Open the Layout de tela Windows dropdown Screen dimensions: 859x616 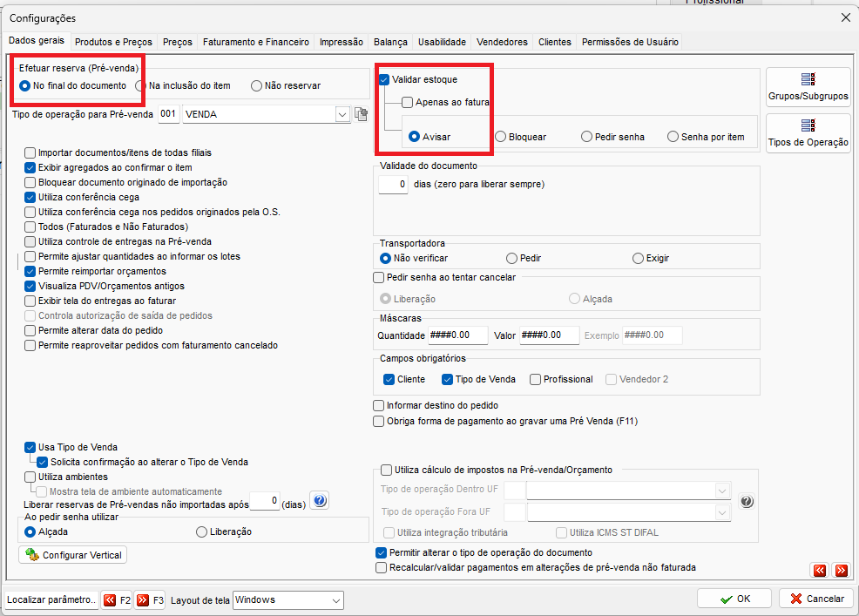pos(336,600)
